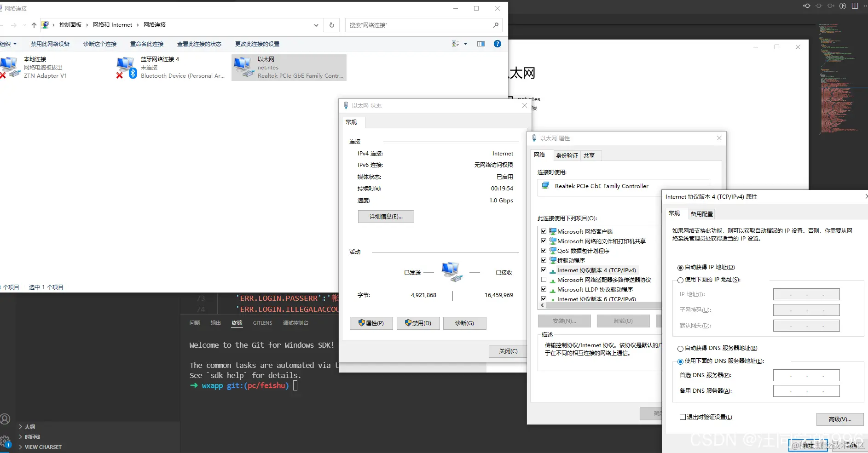Click 诊断这个连接 in toolbar
Image resolution: width=868 pixels, height=453 pixels.
point(100,44)
